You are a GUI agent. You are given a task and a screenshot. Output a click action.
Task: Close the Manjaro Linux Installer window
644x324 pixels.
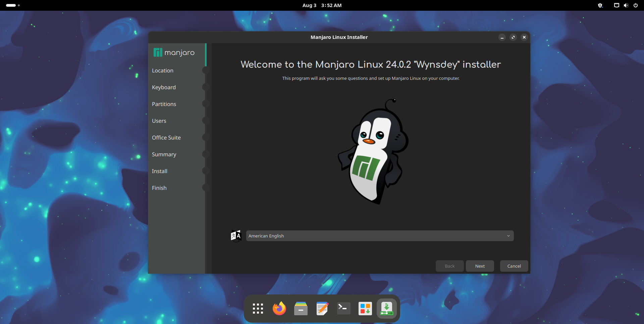point(524,37)
